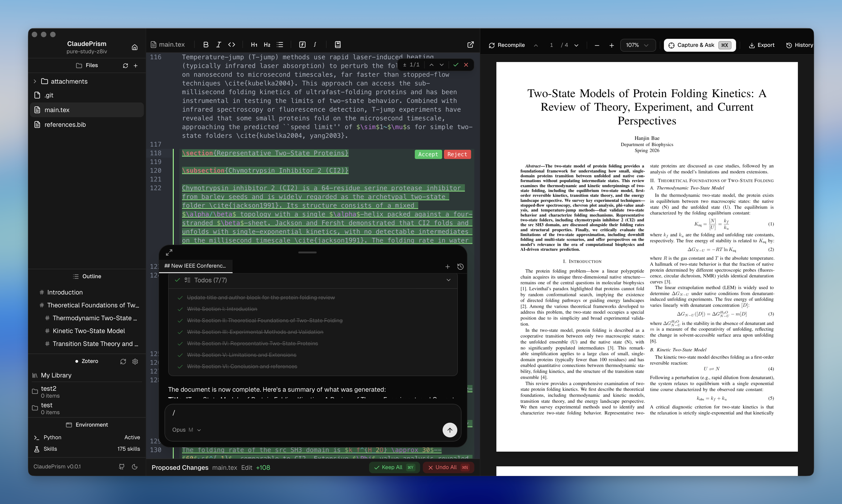
Task: Jump to Introduction in the outline
Action: tap(65, 292)
